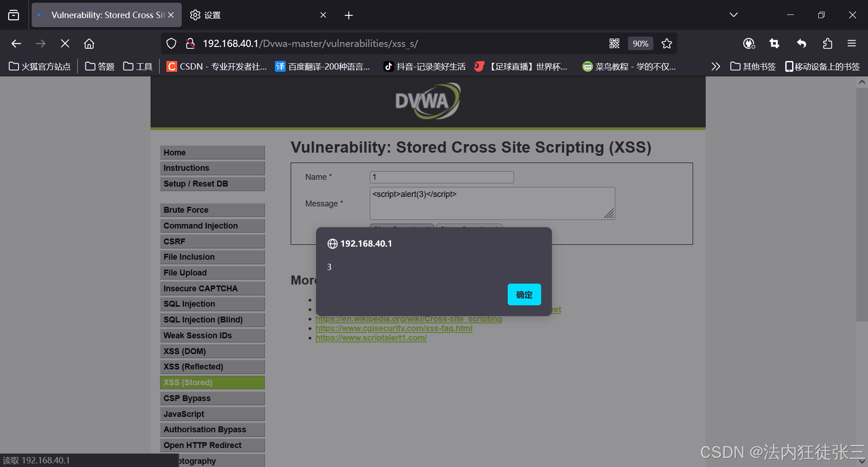Open the 火狐官方站点 bookmark
This screenshot has width=868, height=467.
40,66
